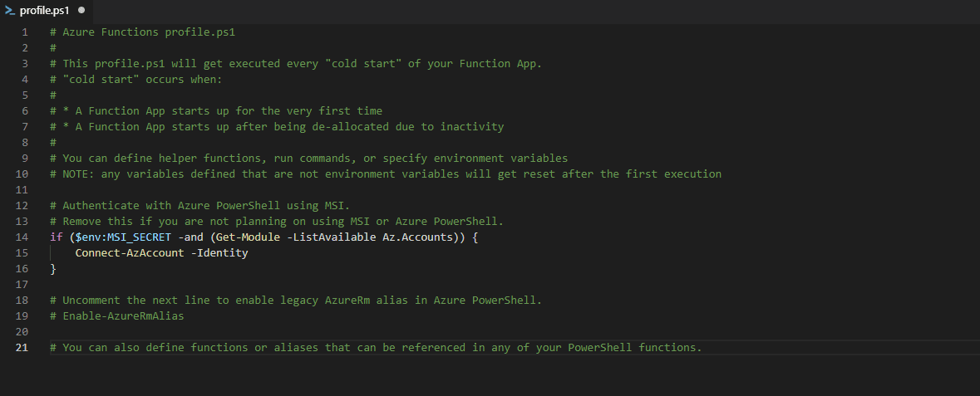Click the Connect-AzAccount command
The height and width of the screenshot is (396, 980).
pyautogui.click(x=130, y=253)
